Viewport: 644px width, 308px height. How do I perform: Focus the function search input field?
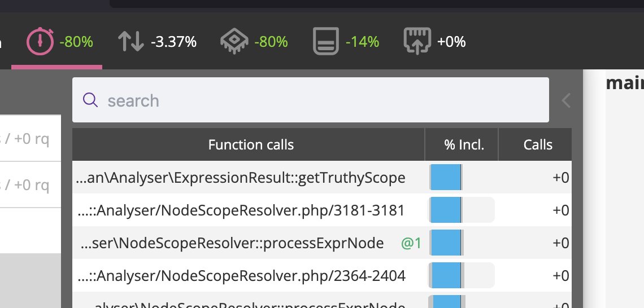pyautogui.click(x=311, y=100)
